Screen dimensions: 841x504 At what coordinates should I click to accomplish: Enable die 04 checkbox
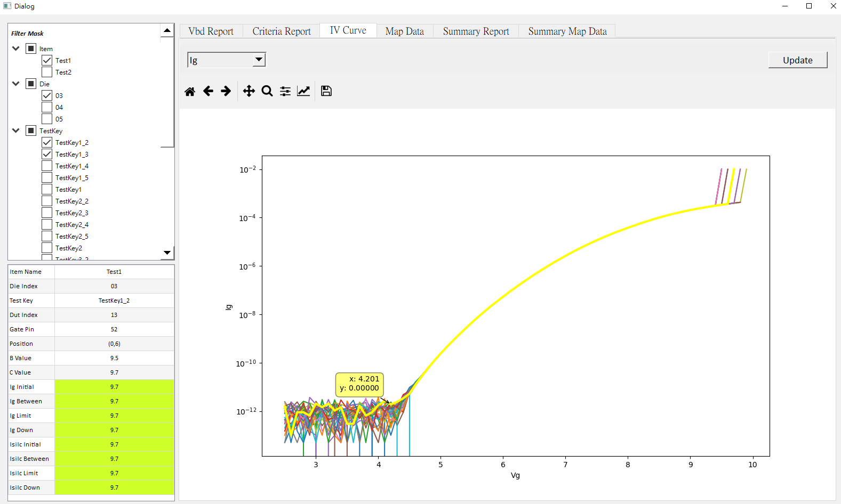click(x=47, y=107)
